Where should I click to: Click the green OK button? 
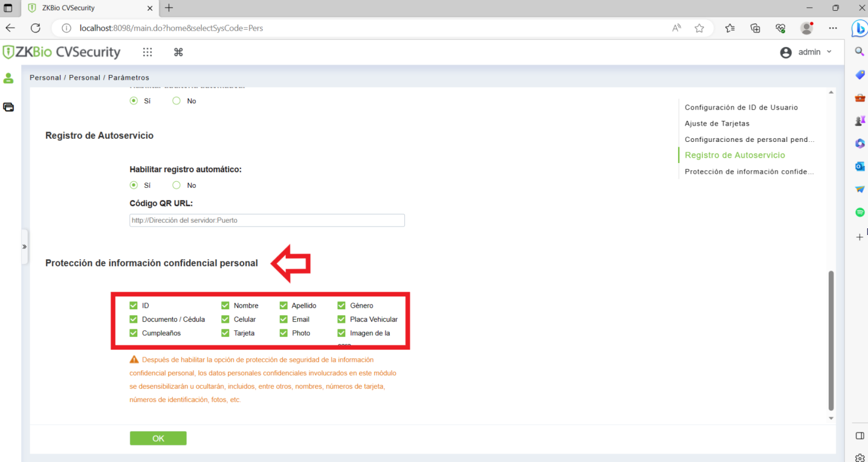(158, 438)
